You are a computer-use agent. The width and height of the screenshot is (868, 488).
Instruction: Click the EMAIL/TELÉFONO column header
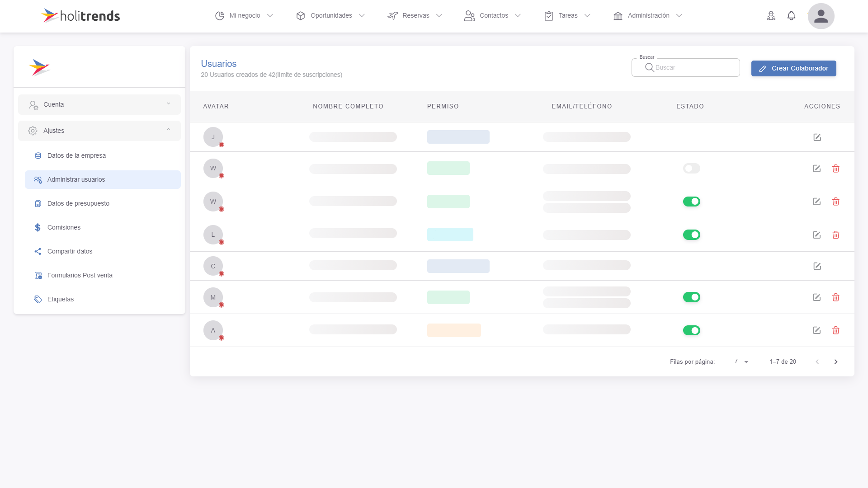point(582,106)
